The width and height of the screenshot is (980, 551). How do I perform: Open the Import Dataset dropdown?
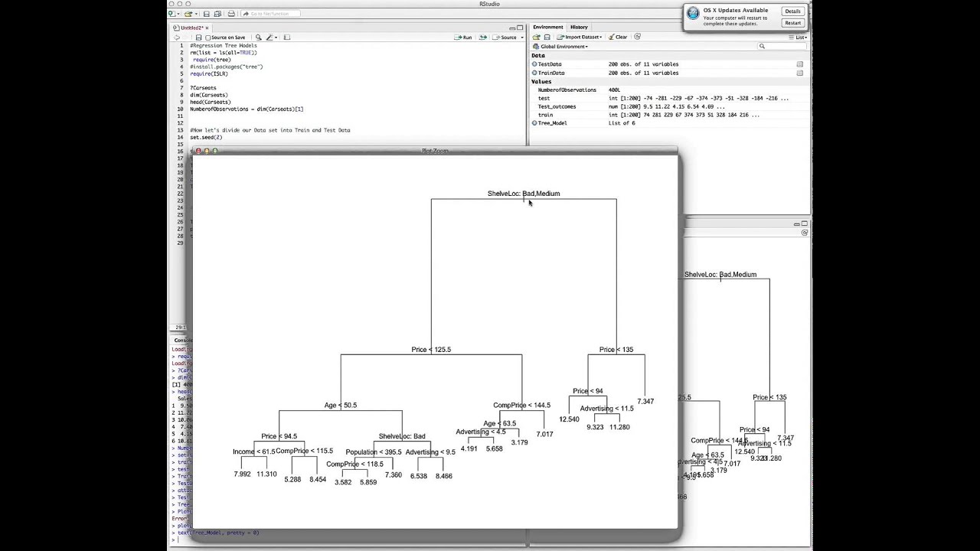pyautogui.click(x=580, y=37)
